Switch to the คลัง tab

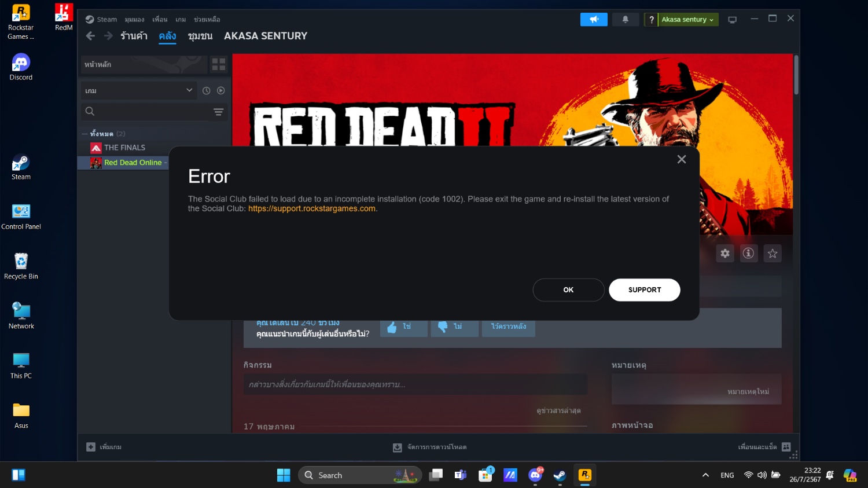tap(167, 36)
